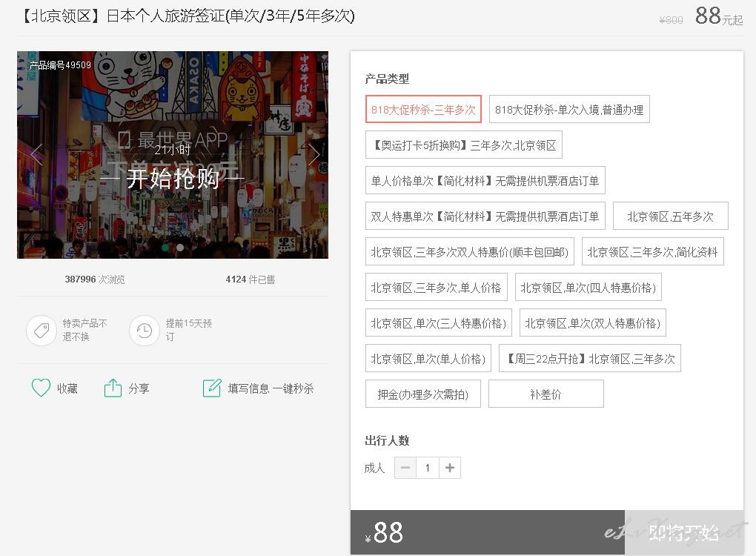Decrease adult count with minus button
Image resolution: width=756 pixels, height=556 pixels.
tap(405, 468)
